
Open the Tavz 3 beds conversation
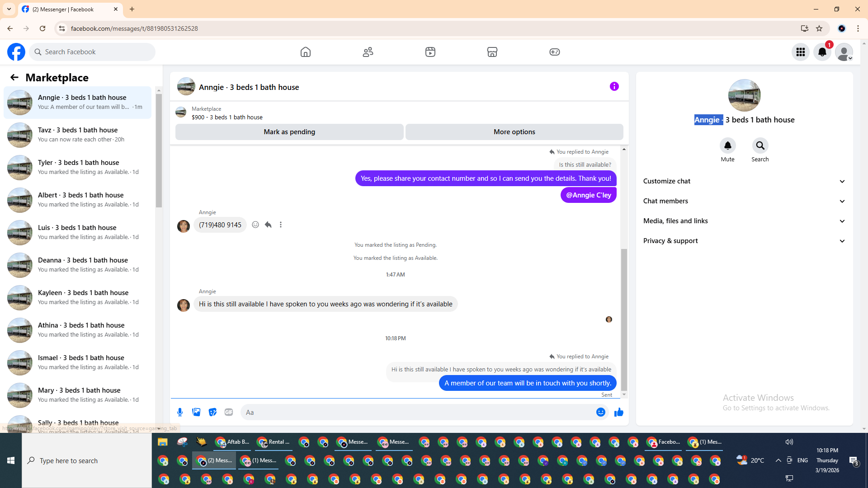(x=78, y=135)
